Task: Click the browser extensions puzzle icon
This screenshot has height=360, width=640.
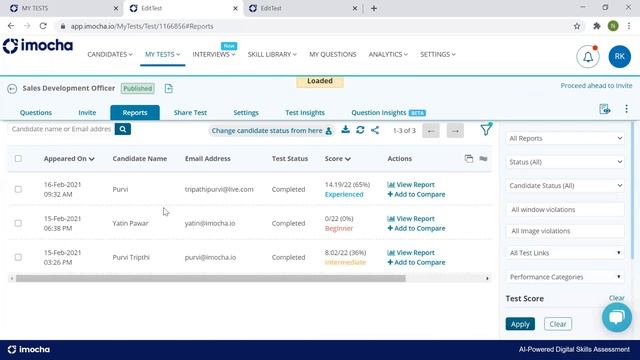Action: point(596,26)
